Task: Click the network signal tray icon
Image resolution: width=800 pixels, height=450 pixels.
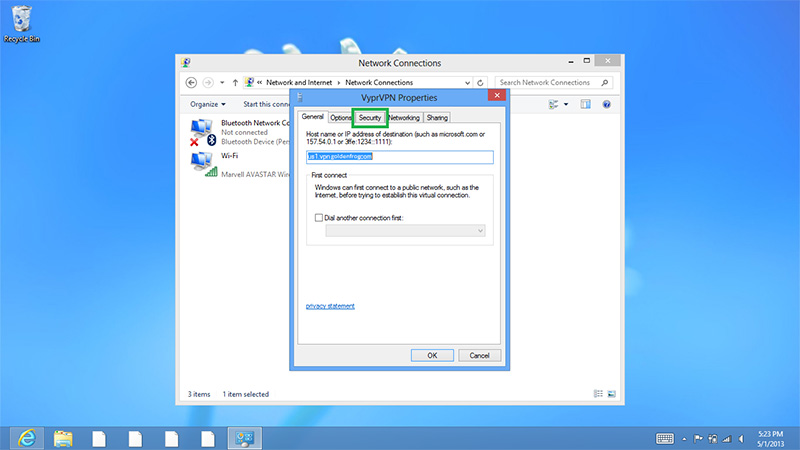Action: (x=727, y=439)
